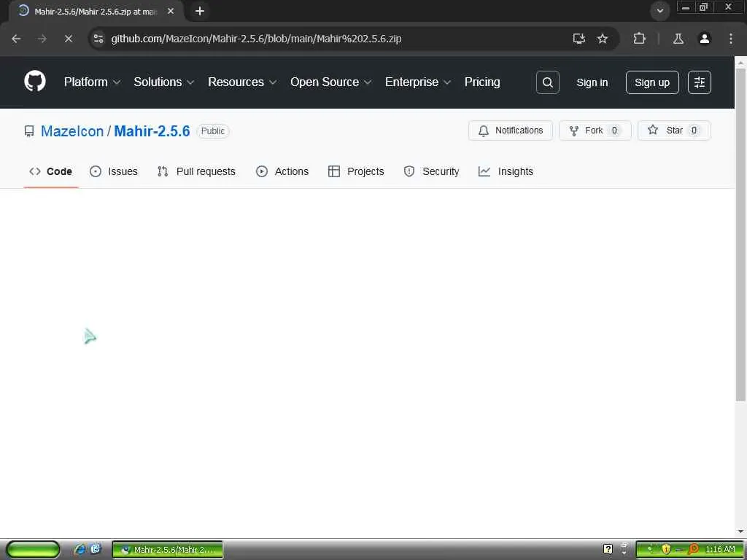Open the Chrome extensions puzzle icon

click(639, 39)
